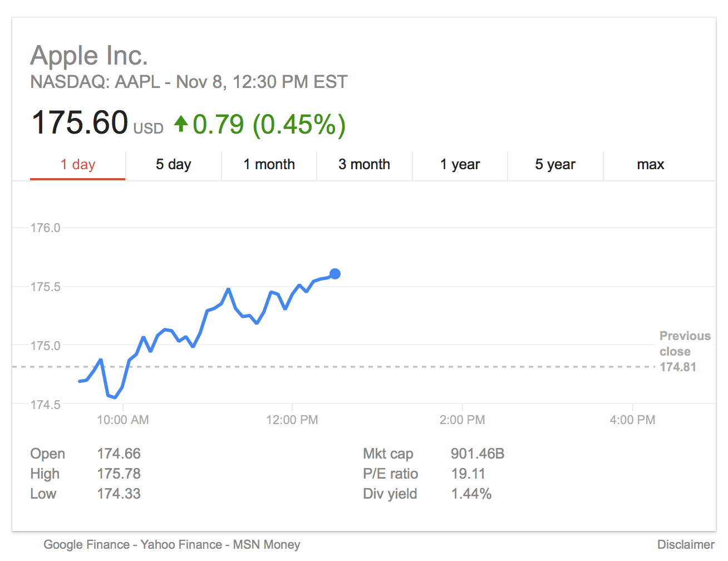The height and width of the screenshot is (561, 728).
Task: Open the Disclaimer page
Action: pos(686,544)
